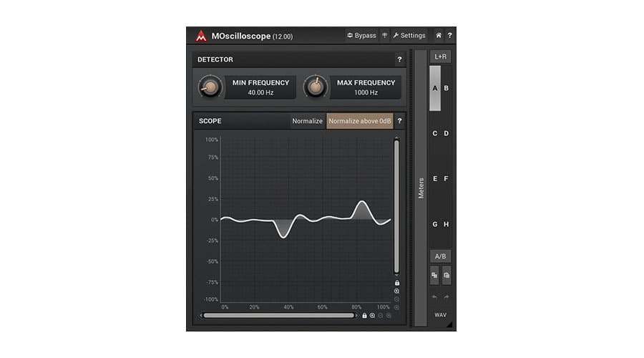Click vertical zoom-in magnifier icon
This screenshot has height=358, width=644.
(396, 291)
